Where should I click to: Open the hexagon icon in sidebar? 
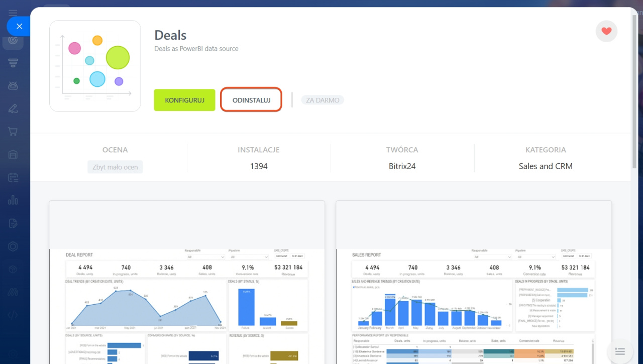pyautogui.click(x=13, y=246)
